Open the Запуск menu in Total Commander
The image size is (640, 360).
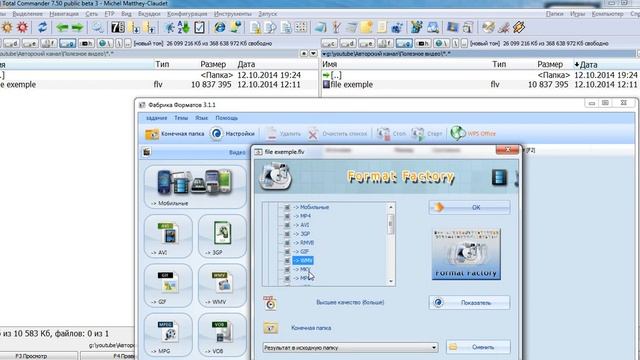click(268, 14)
